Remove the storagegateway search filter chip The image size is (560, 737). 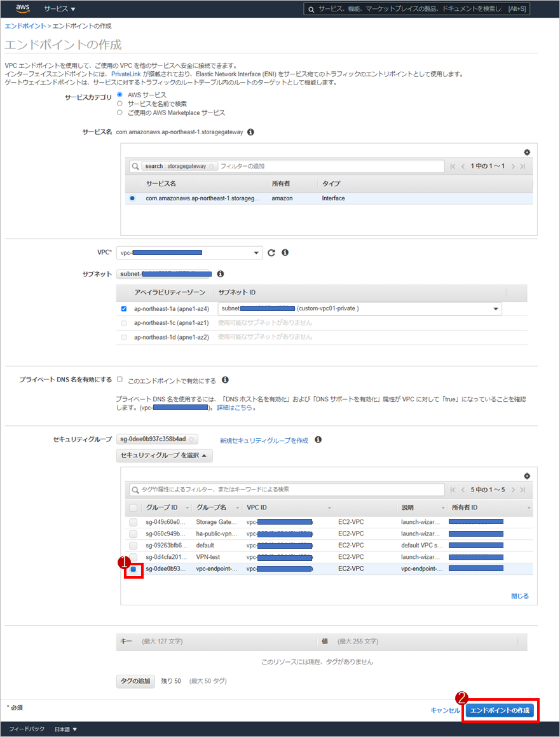(212, 167)
